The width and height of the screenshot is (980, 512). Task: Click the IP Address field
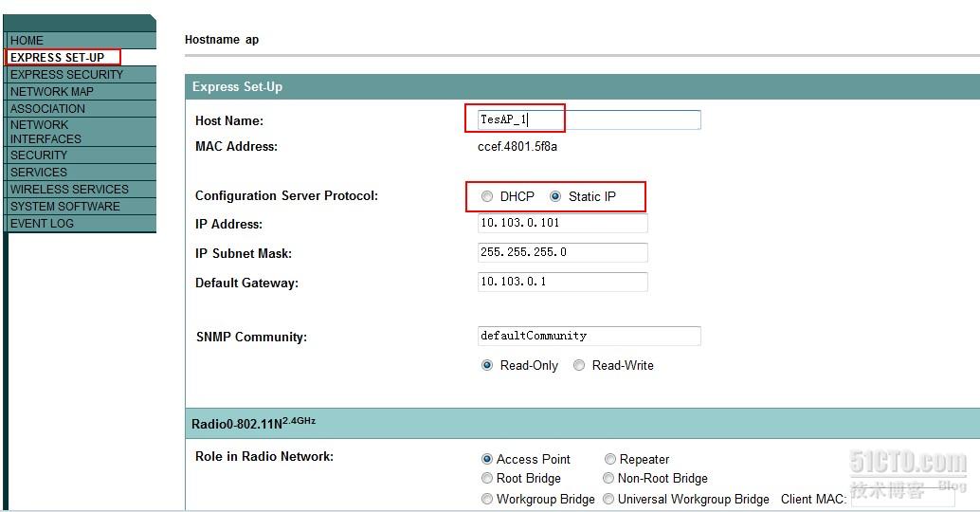pyautogui.click(x=562, y=223)
